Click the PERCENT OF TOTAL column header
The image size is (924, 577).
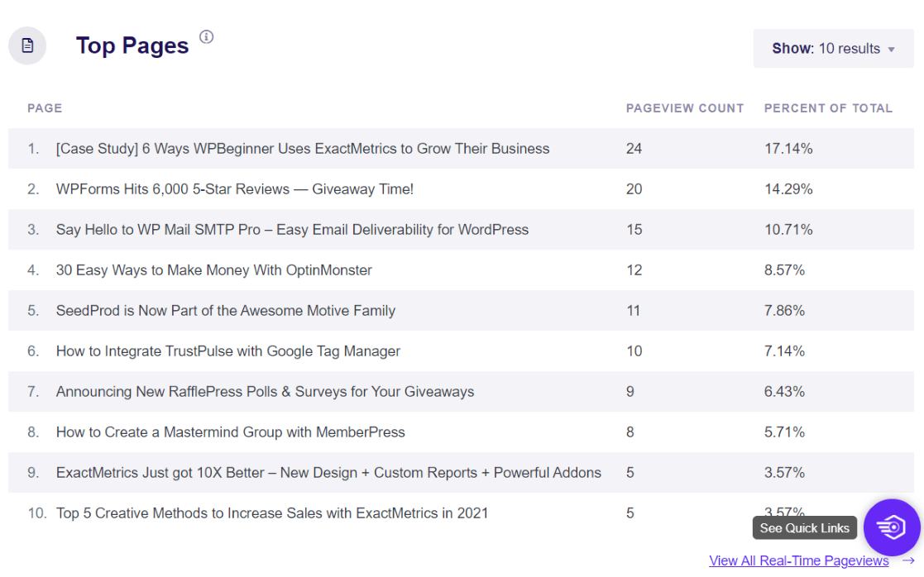click(x=828, y=108)
